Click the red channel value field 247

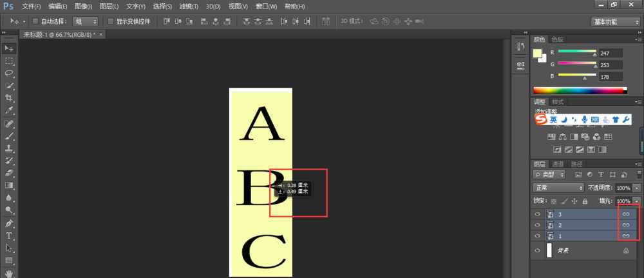click(x=609, y=53)
